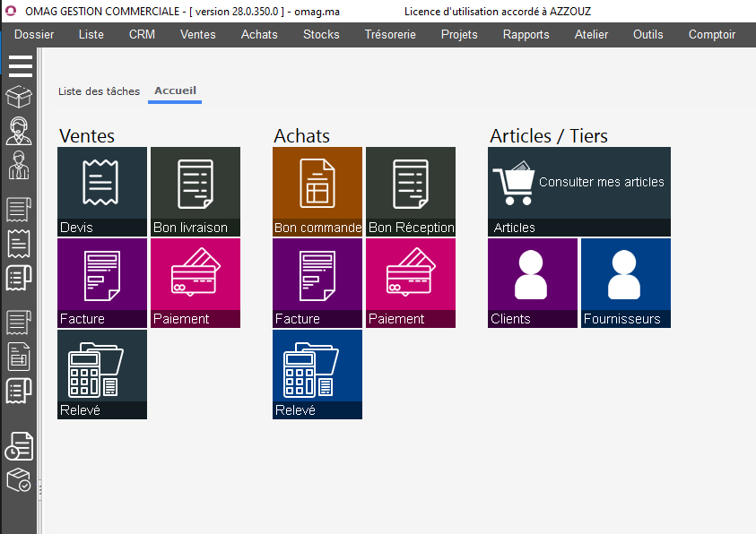Open the Paiement tile under Ventes
Image resolution: width=756 pixels, height=534 pixels.
(x=196, y=283)
